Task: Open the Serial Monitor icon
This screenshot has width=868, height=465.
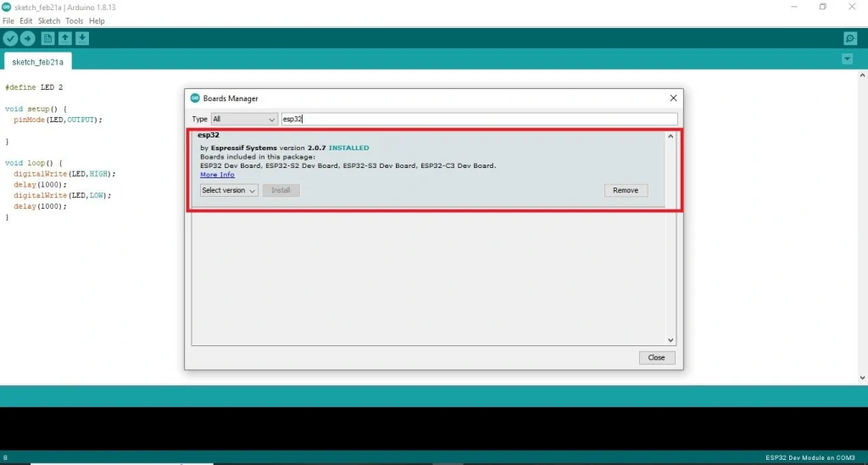Action: pyautogui.click(x=850, y=39)
